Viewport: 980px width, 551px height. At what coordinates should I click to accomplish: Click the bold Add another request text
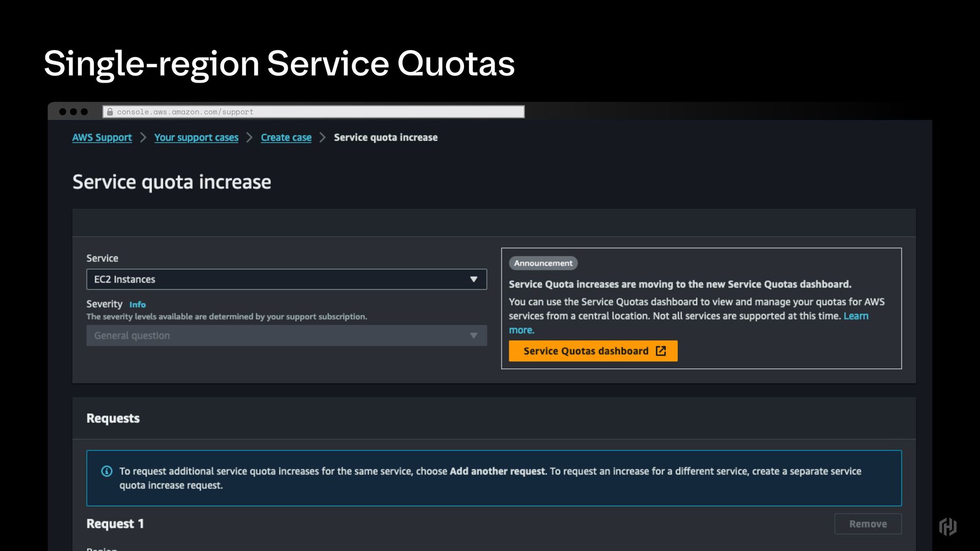pos(497,471)
